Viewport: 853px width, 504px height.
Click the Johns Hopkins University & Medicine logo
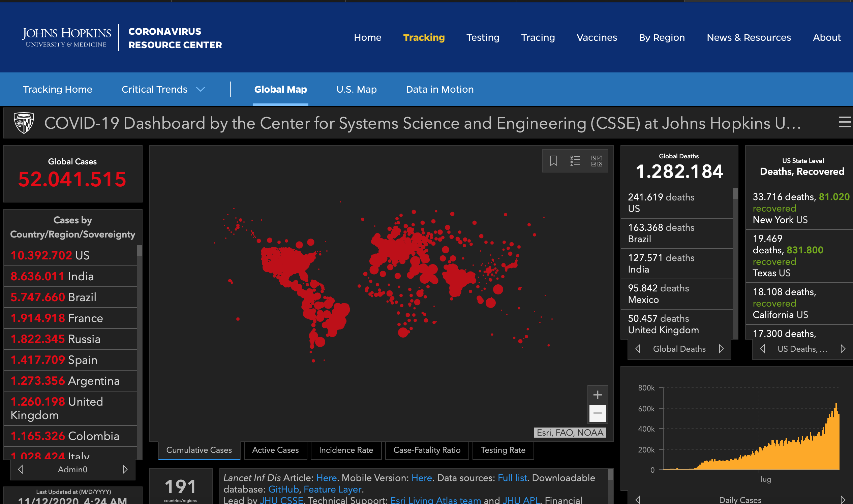pyautogui.click(x=66, y=37)
